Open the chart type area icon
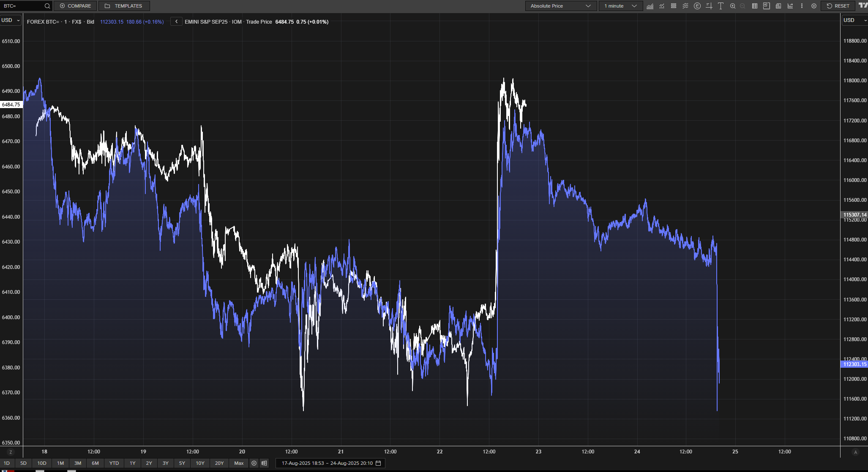Screen dimensions: 868x472 click(x=650, y=6)
